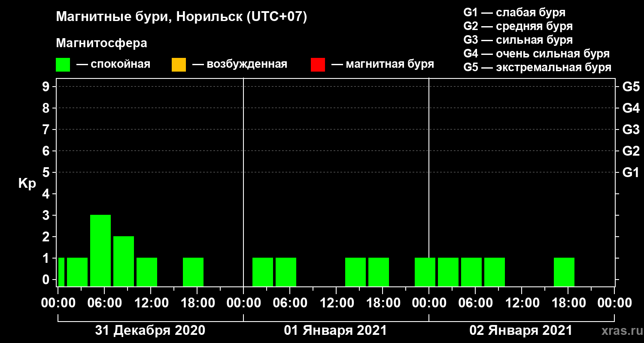Click the '01 Января 2021' date label
644x343 pixels.
336,331
